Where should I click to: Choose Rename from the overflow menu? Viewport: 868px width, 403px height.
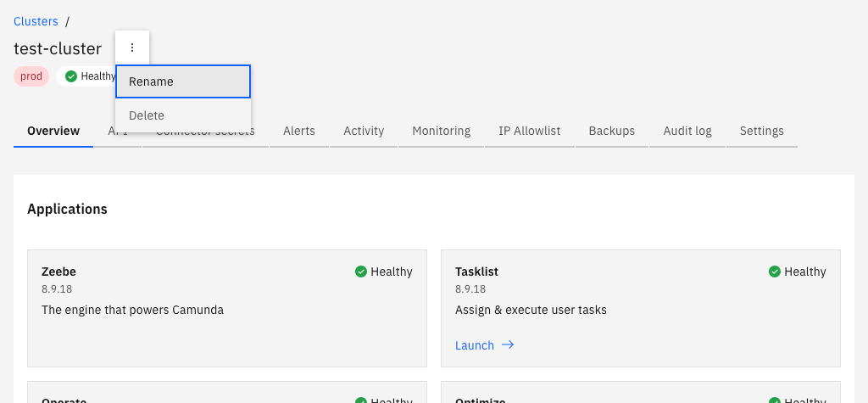(183, 81)
